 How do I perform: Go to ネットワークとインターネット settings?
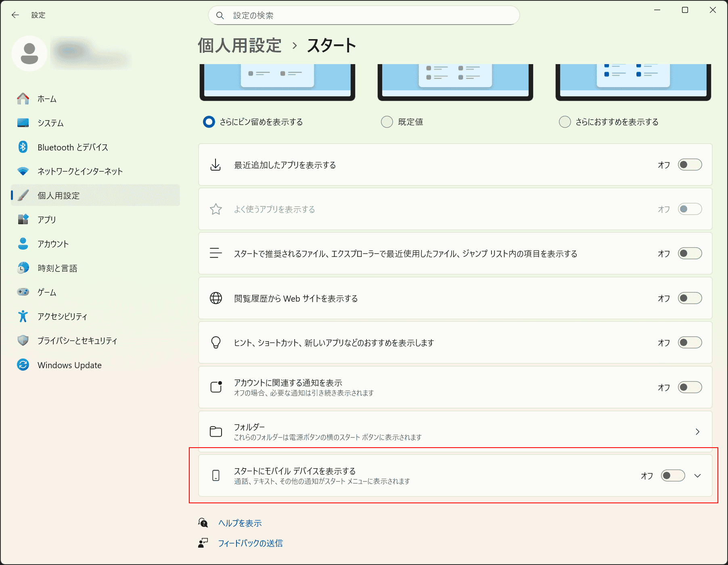(x=80, y=171)
